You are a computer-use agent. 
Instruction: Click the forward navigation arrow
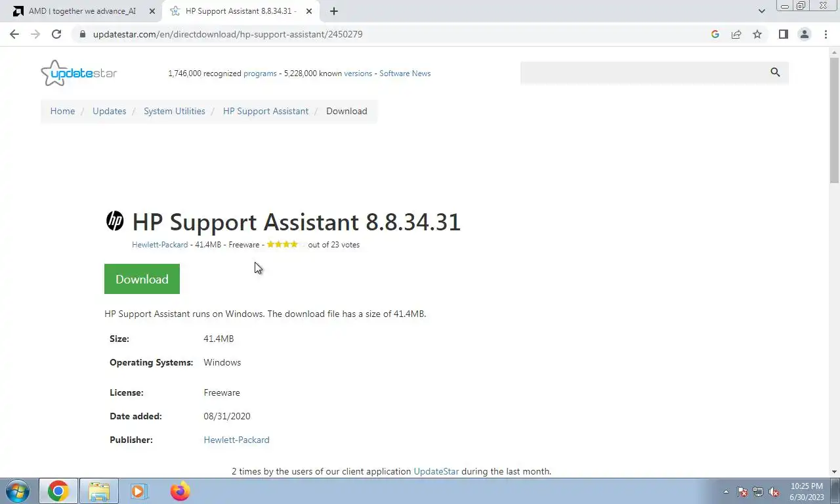click(x=35, y=34)
